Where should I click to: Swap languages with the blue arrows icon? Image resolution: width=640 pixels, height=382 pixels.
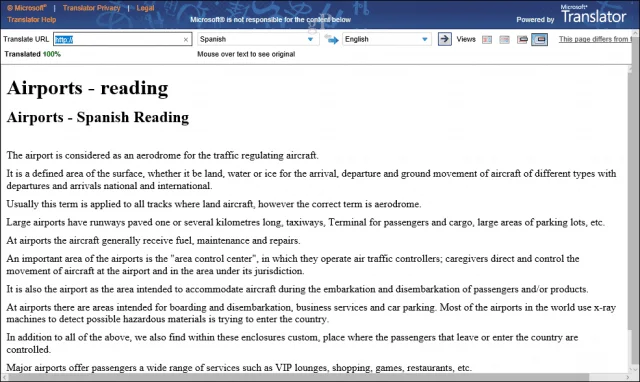331,39
